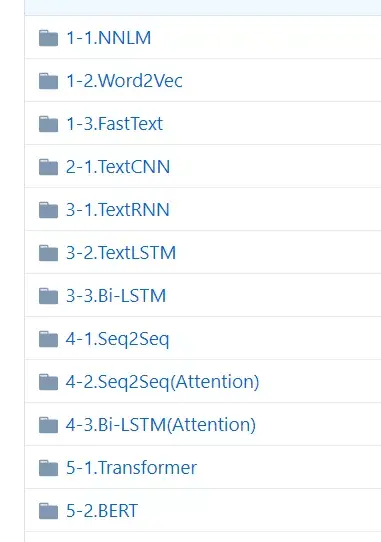Click the folder icon beside 2-1.TextCNN
381x542 pixels.
(48, 167)
